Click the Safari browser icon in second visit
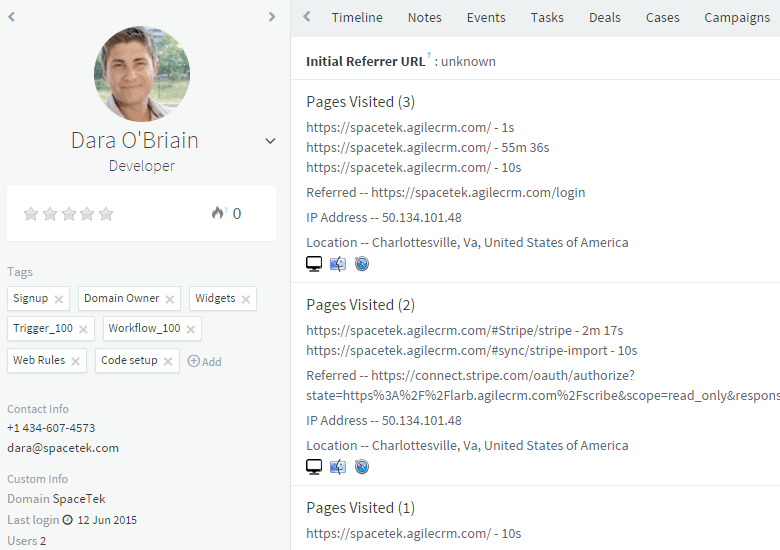Image resolution: width=780 pixels, height=550 pixels. tap(362, 466)
